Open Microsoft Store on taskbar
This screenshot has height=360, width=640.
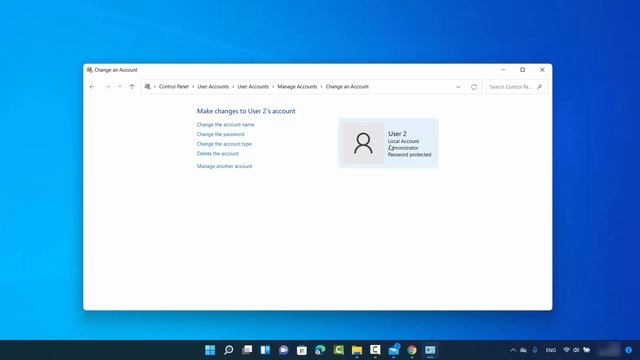tap(302, 350)
